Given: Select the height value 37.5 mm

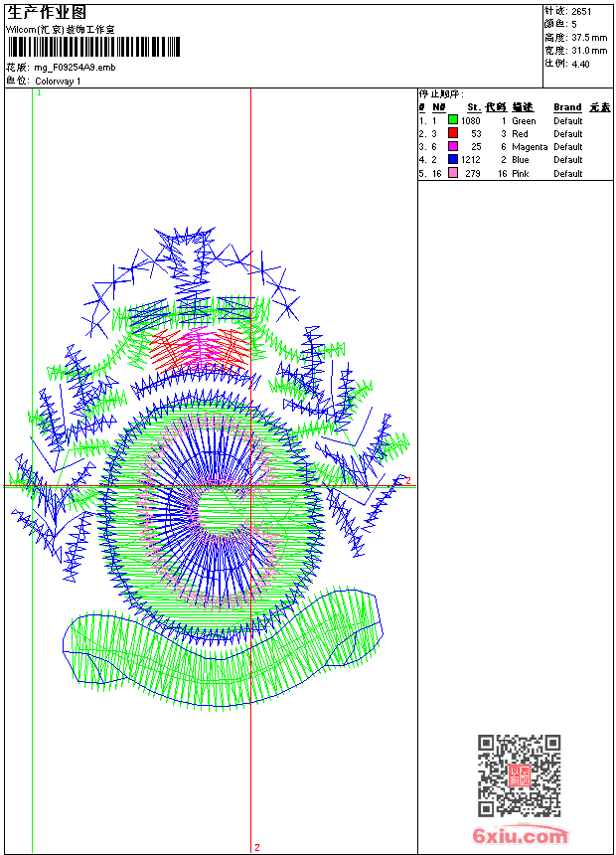Looking at the screenshot, I should [x=589, y=38].
